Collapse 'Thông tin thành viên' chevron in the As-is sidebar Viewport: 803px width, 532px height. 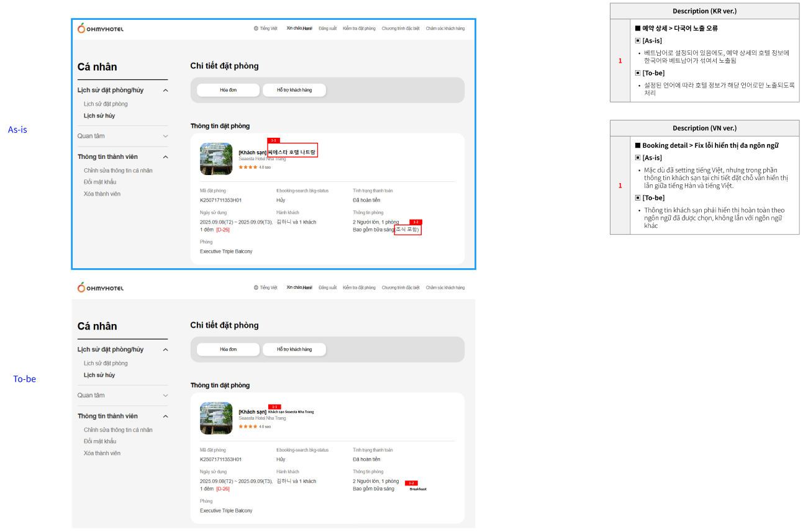(165, 157)
